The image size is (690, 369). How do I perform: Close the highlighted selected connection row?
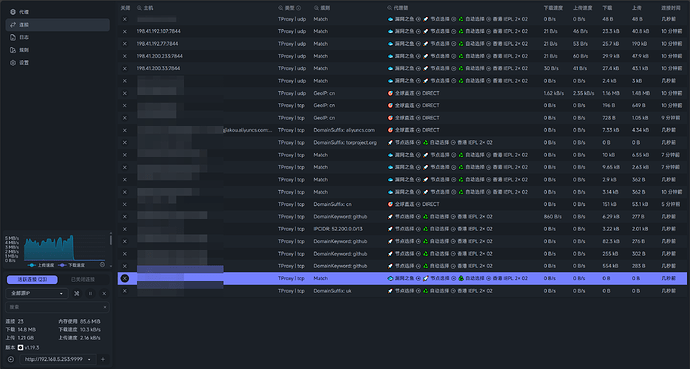125,278
